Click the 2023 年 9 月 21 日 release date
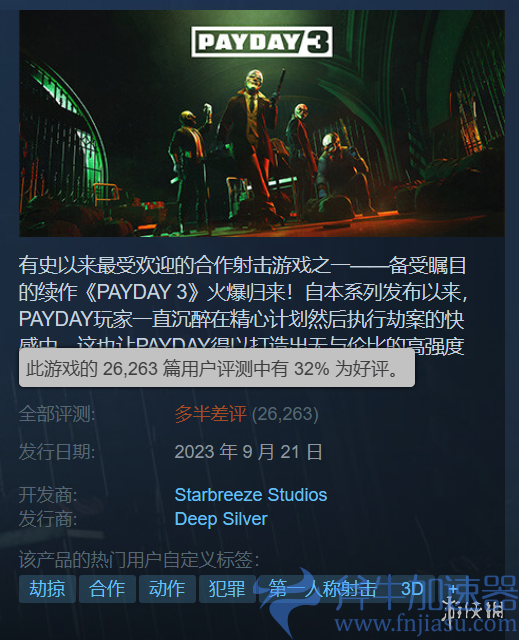The width and height of the screenshot is (519, 640). point(248,452)
